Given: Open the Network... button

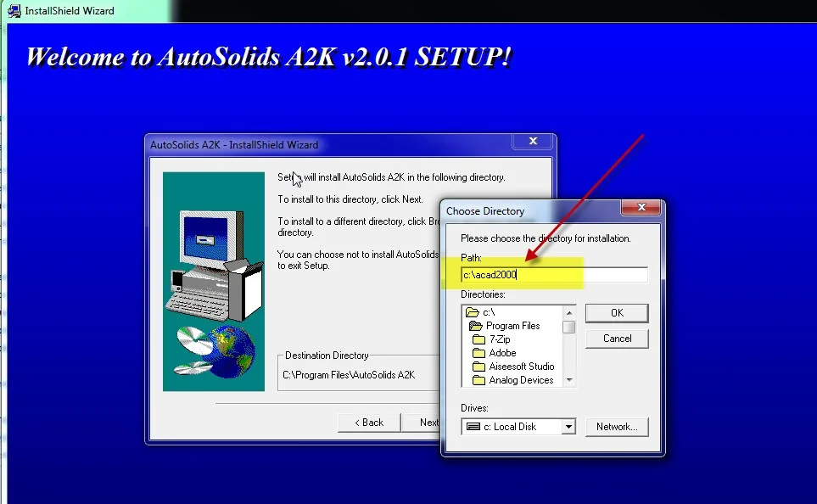Looking at the screenshot, I should click(x=617, y=427).
